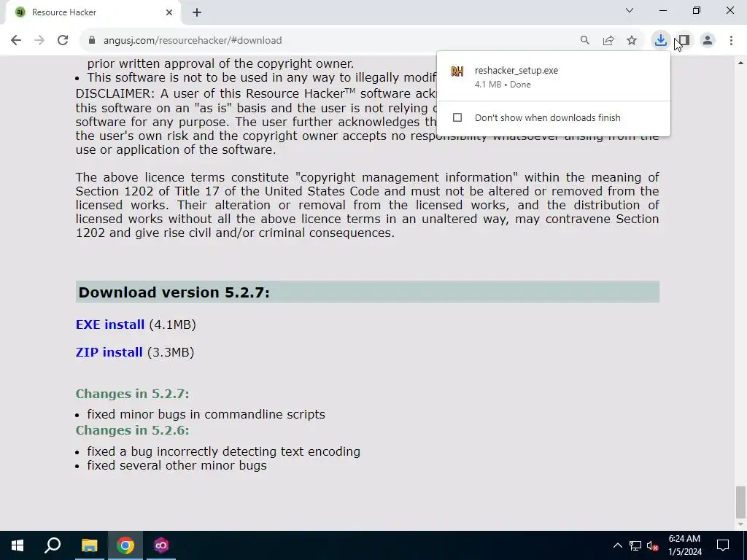Open Windows taskbar search

click(53, 545)
